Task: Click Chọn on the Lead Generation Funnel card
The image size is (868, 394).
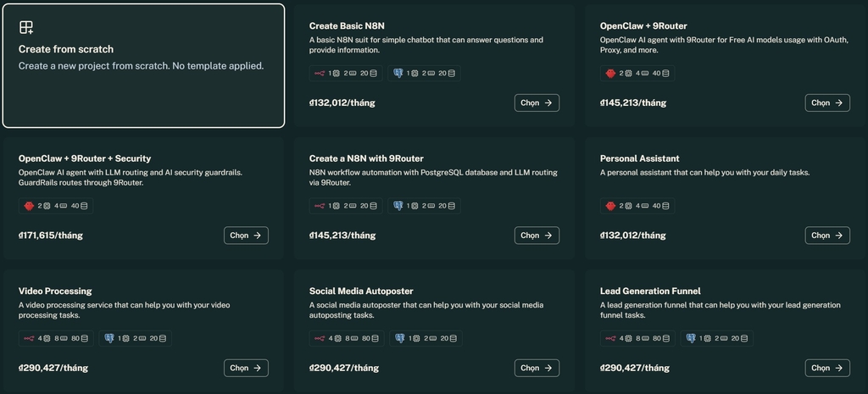Action: [827, 368]
